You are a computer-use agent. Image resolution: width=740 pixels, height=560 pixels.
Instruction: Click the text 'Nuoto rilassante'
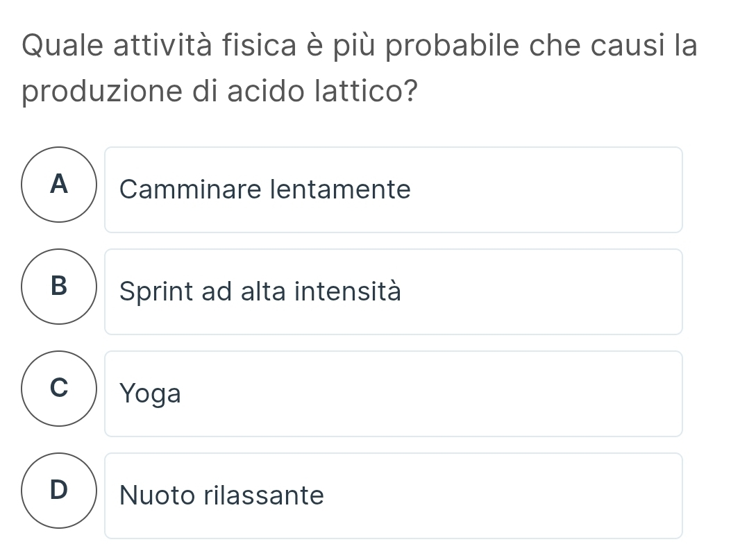[221, 495]
